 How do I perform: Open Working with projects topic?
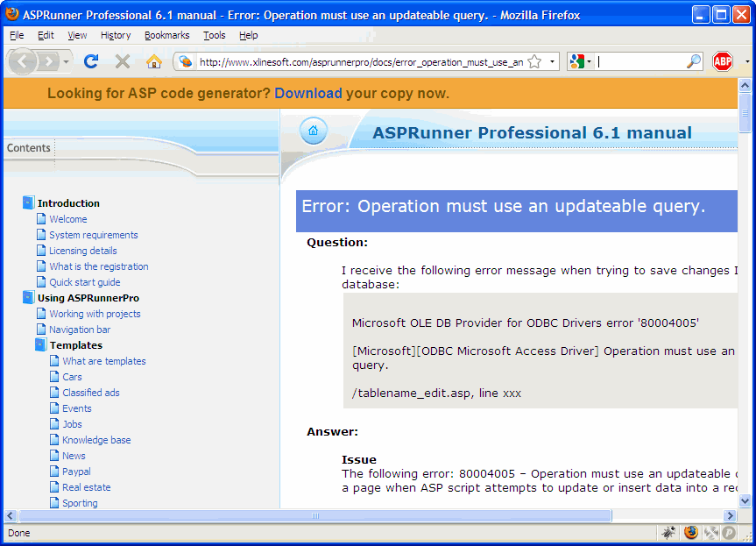[x=95, y=314]
